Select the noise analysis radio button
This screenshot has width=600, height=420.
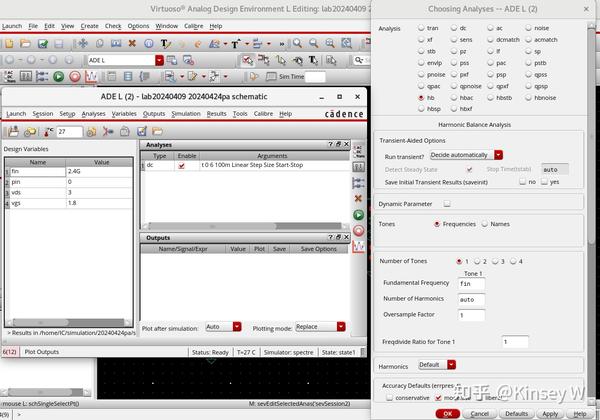pos(528,28)
